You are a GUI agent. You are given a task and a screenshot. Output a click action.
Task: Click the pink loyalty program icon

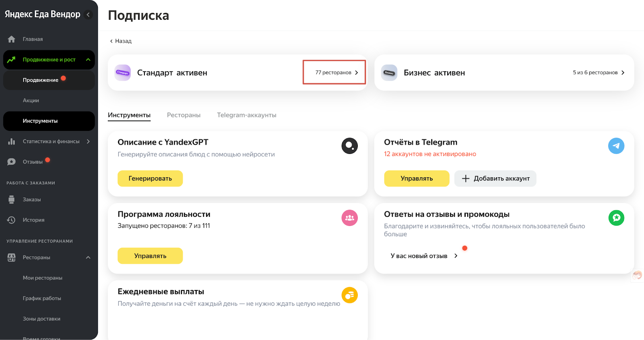[349, 218]
